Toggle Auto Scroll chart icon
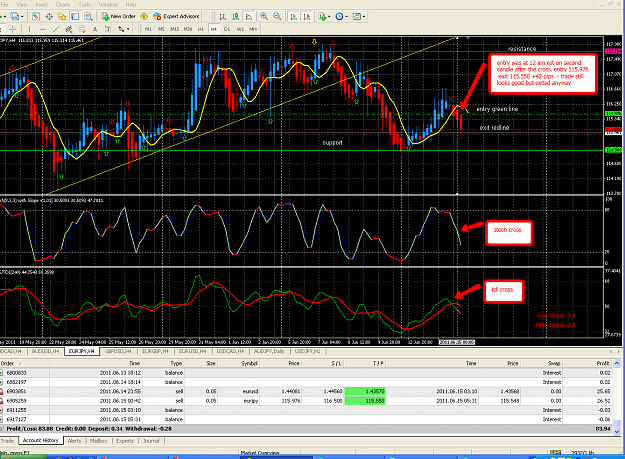Viewport: 625px width, 459px height. 294,16
